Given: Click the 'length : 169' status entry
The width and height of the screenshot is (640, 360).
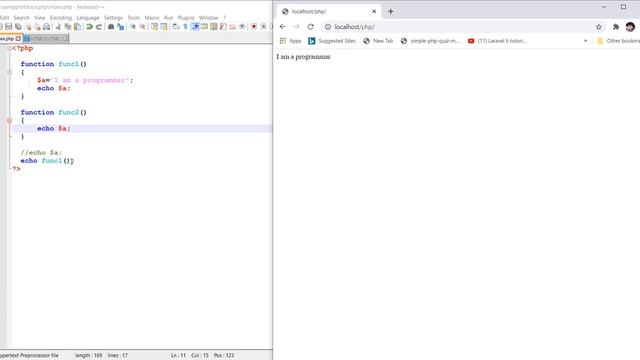Looking at the screenshot, I should click(89, 356).
